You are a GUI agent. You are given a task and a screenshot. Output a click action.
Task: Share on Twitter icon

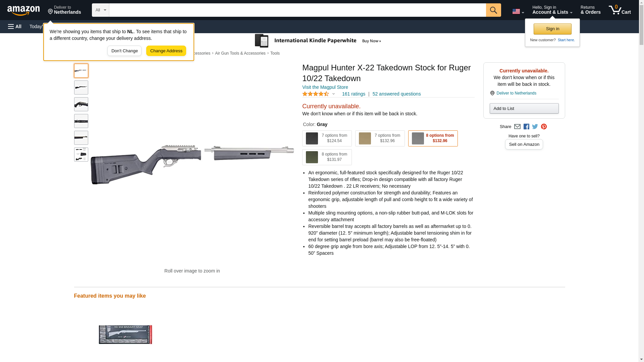(x=535, y=127)
